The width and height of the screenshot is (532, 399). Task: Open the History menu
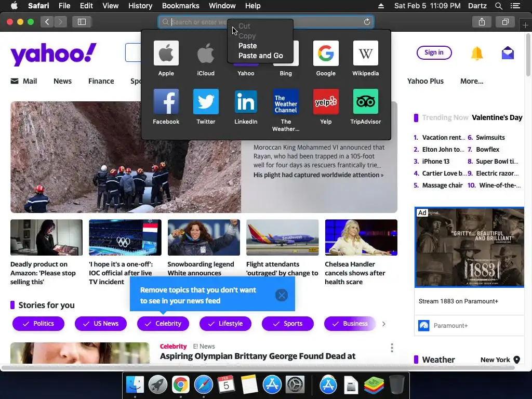tap(140, 6)
